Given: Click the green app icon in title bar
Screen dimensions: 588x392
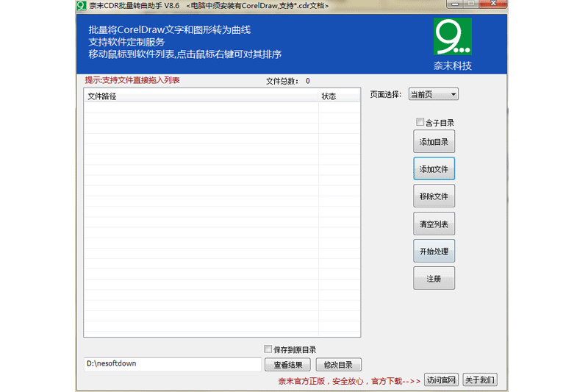Looking at the screenshot, I should [x=82, y=5].
